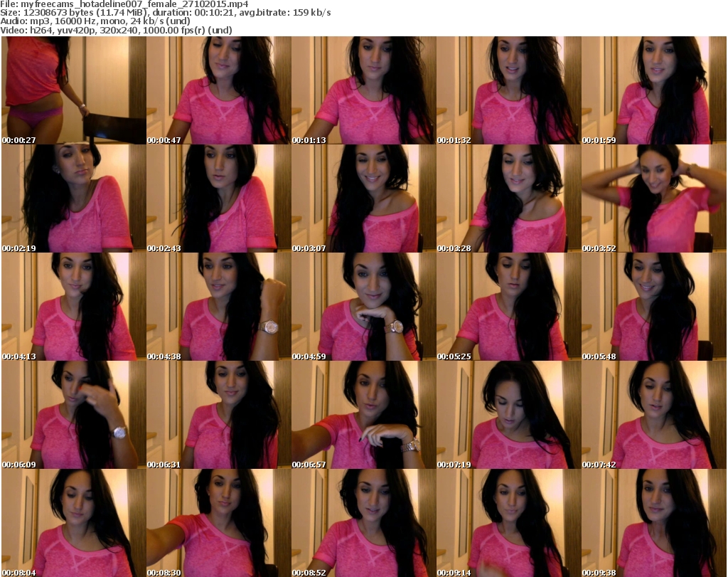Select the thumbnail stamped 00:00:47
Screen dimensions: 728x577
tap(219, 90)
